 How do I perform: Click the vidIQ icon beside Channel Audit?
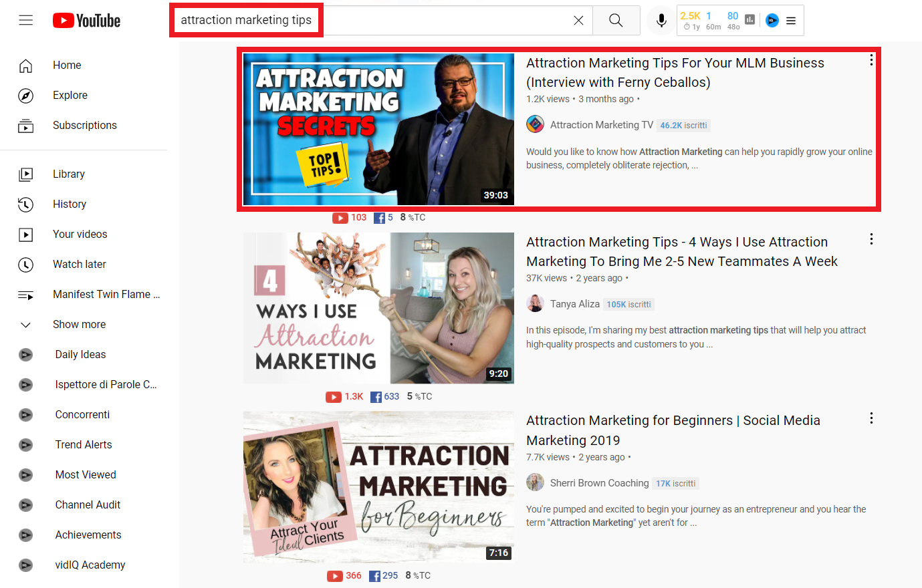tap(25, 505)
